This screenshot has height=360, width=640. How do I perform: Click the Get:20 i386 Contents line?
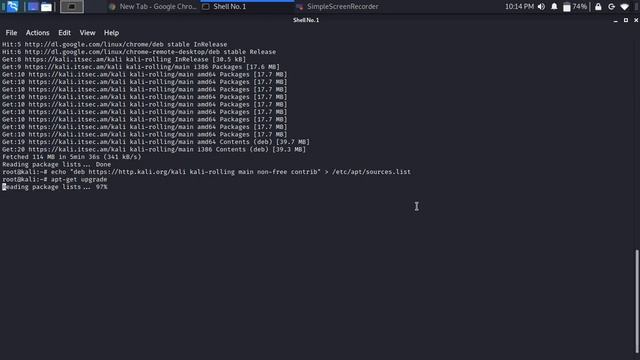coord(154,149)
